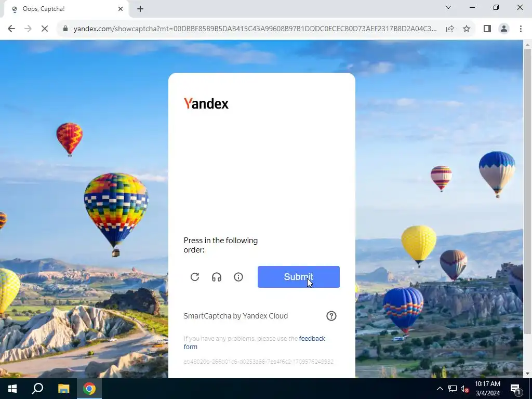Open File Explorer from the taskbar

63,389
